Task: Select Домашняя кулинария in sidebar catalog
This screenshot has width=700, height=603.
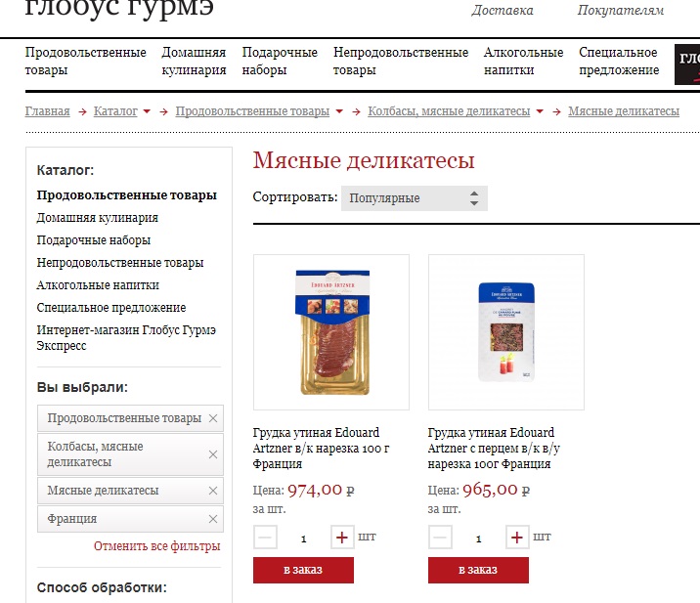Action: click(98, 218)
